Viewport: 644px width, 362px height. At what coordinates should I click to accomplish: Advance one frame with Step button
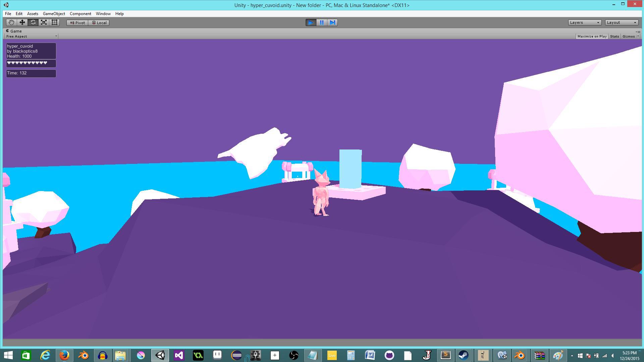point(332,22)
